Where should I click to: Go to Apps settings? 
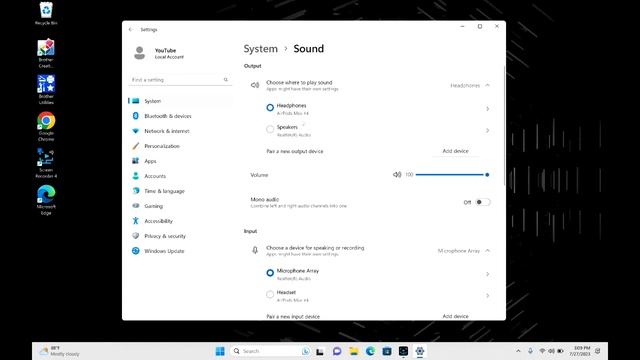click(180, 161)
